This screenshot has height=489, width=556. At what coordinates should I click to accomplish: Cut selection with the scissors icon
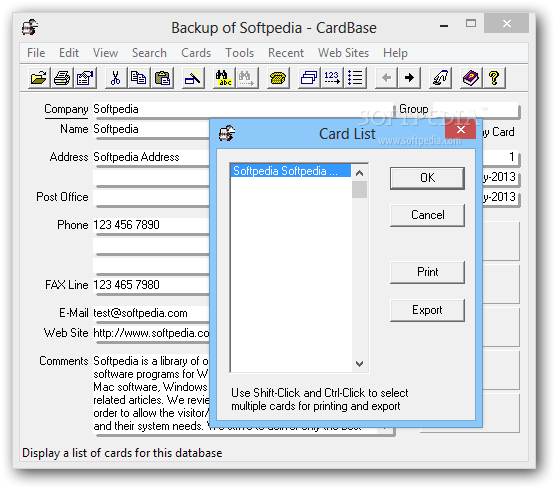(x=116, y=78)
